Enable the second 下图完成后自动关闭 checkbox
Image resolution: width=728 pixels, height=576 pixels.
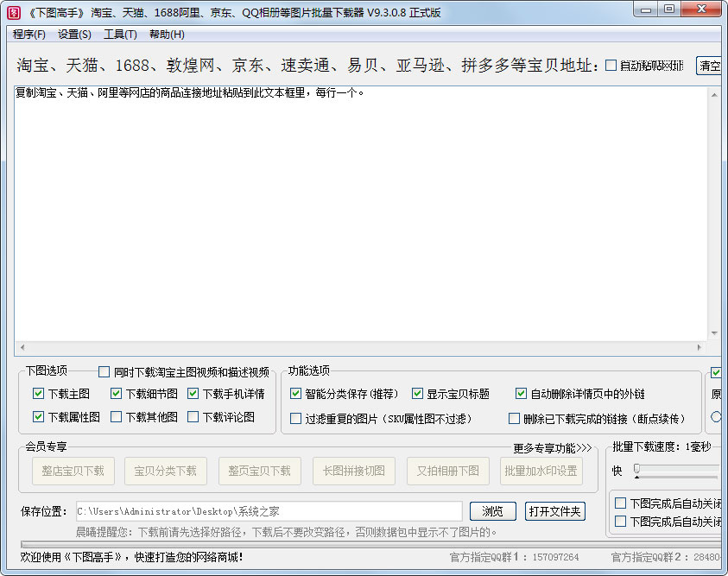pos(620,522)
